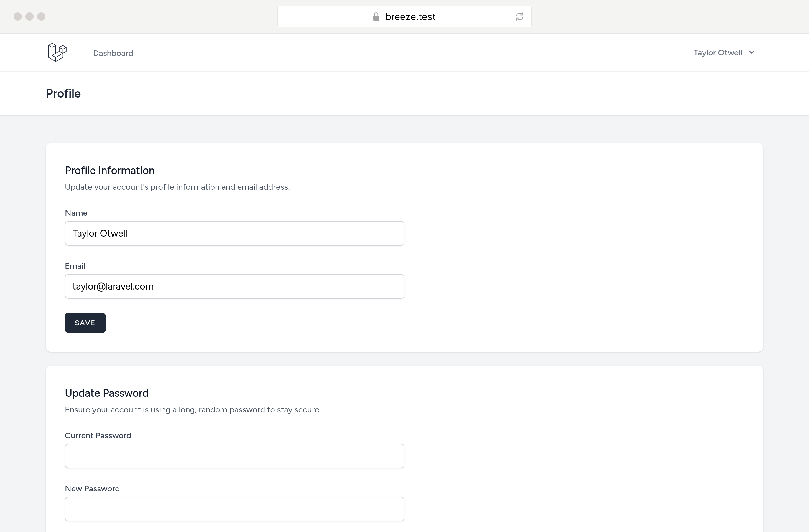
Task: Click the Laravel logo icon
Action: tap(57, 52)
